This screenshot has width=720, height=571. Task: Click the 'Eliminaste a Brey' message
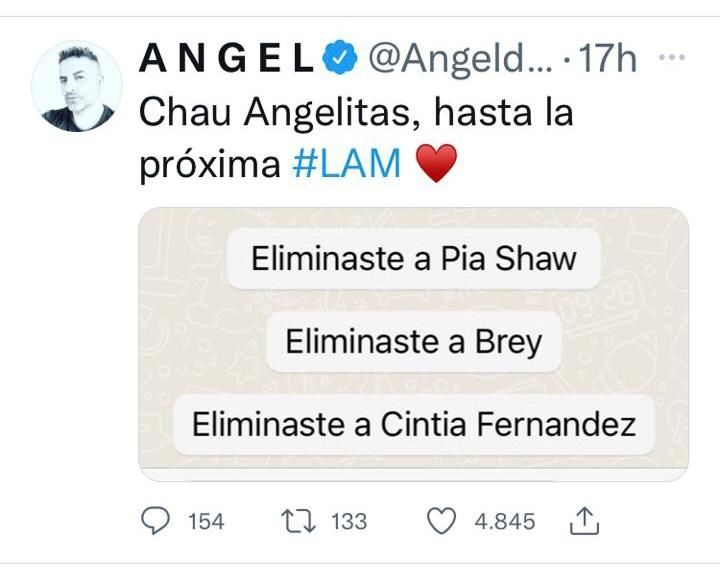(x=414, y=342)
